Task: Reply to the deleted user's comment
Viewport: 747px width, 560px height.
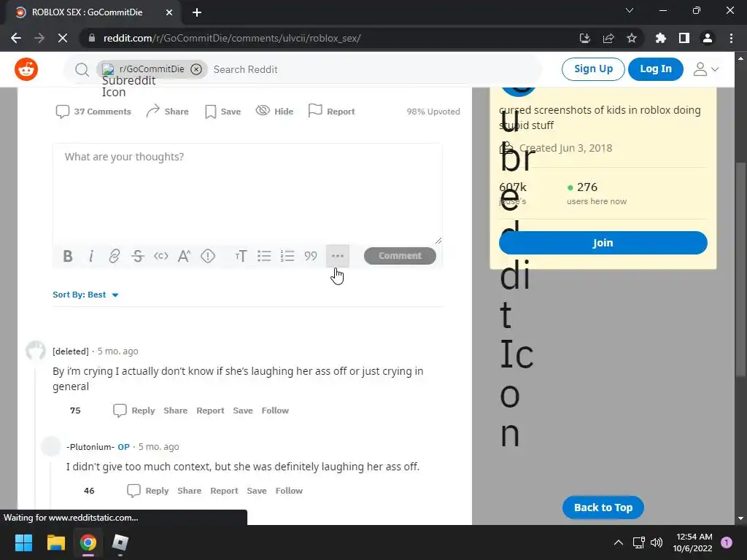Action: (x=134, y=411)
